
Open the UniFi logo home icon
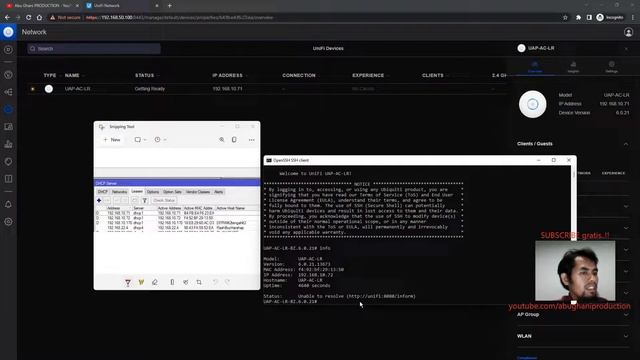coord(8,32)
